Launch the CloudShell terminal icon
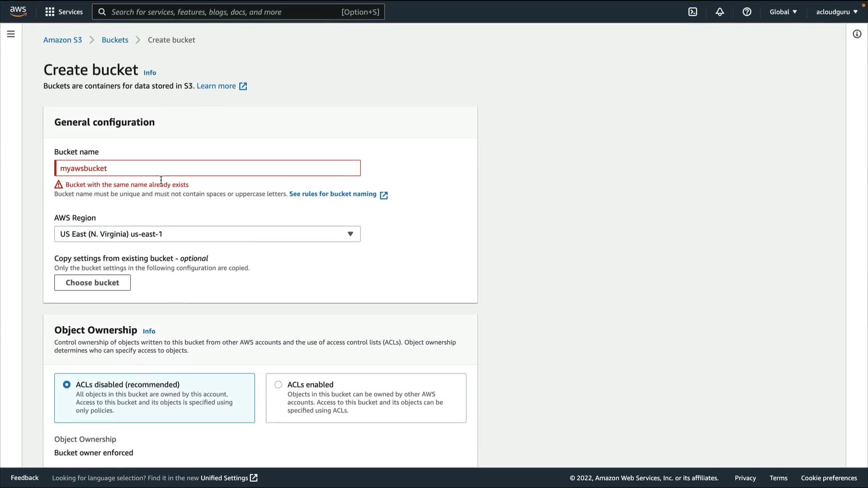868x488 pixels. [693, 12]
